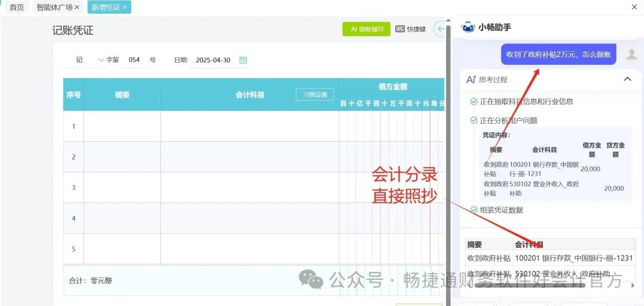Click the 摘要 cell in row 3
Screen dimensions: 644x306
122,188
